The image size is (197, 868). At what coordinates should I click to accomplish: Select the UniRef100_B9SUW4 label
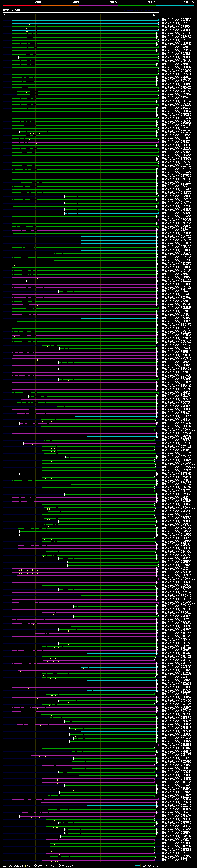click(177, 54)
